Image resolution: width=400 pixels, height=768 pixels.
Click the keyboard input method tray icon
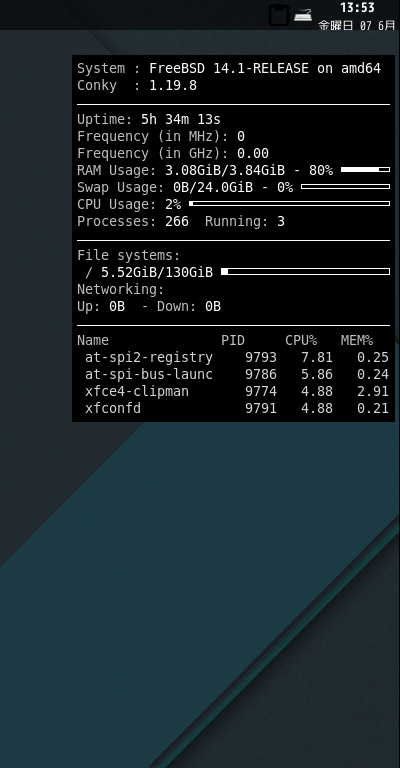[x=303, y=15]
